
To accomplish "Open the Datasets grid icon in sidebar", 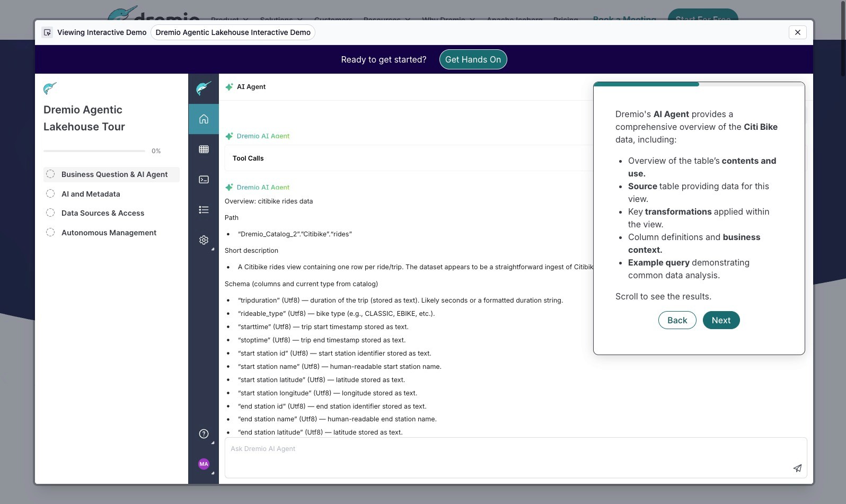I will [204, 149].
